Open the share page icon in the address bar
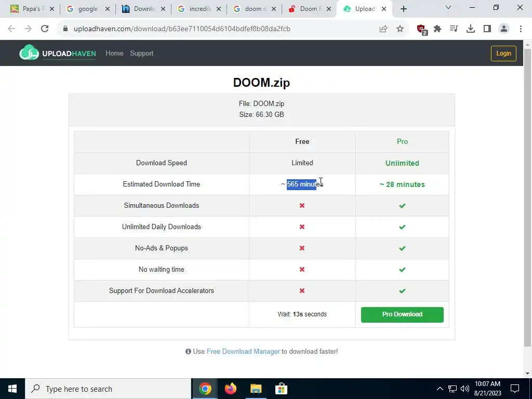The height and width of the screenshot is (399, 532). pos(383,29)
